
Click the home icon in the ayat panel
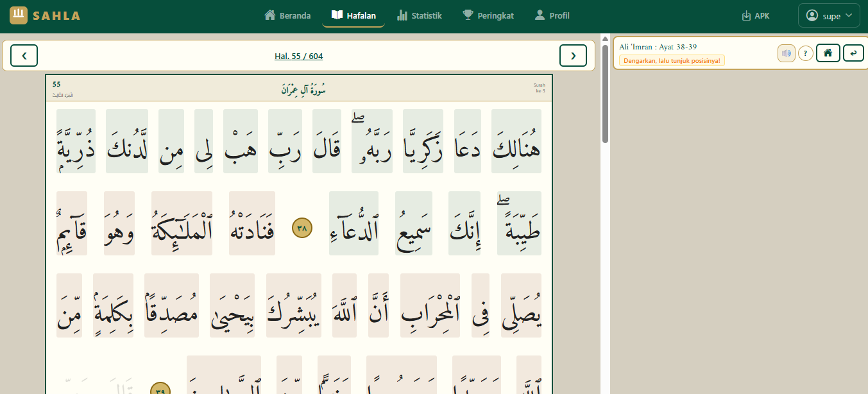tap(828, 53)
